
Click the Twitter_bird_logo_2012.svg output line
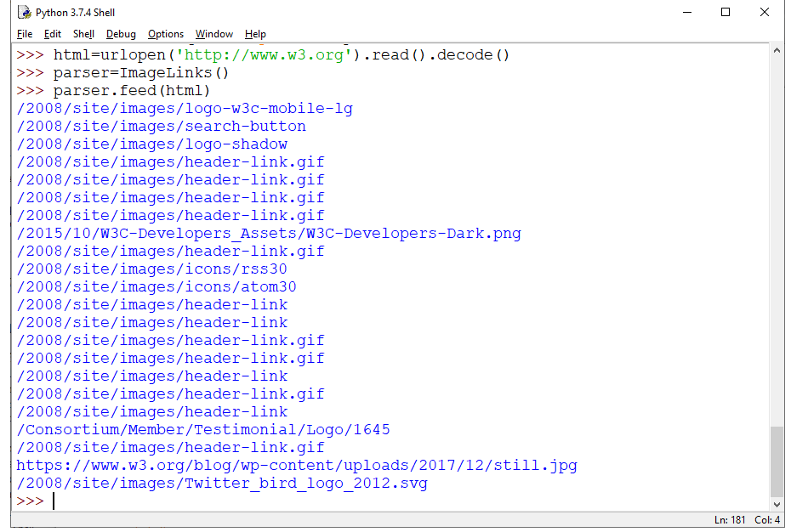pos(221,483)
